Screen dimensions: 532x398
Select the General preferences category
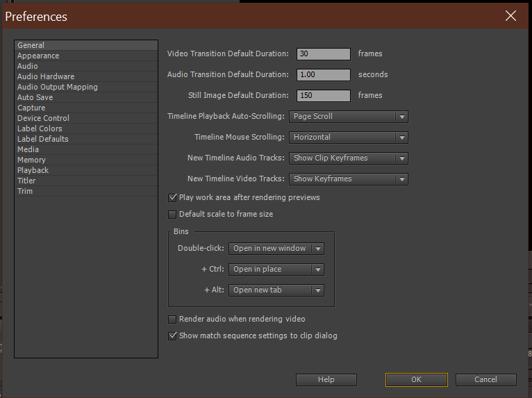pos(86,45)
